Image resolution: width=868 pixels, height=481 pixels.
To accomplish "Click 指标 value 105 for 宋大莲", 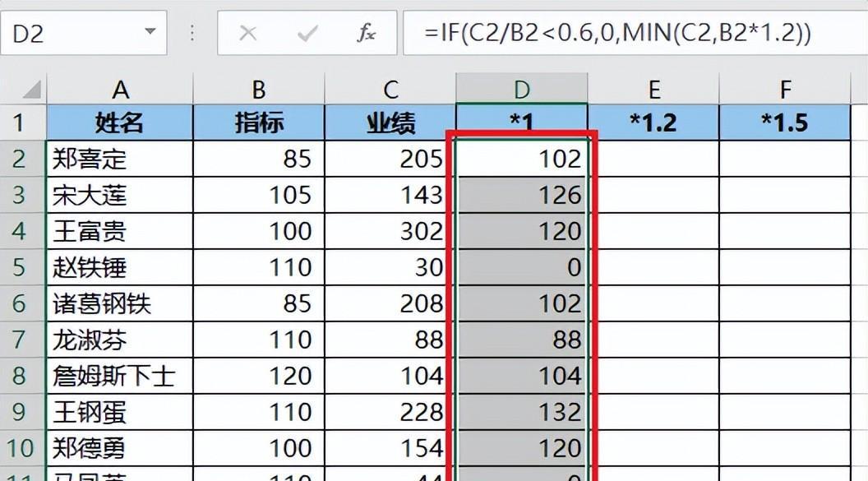I will click(x=259, y=195).
